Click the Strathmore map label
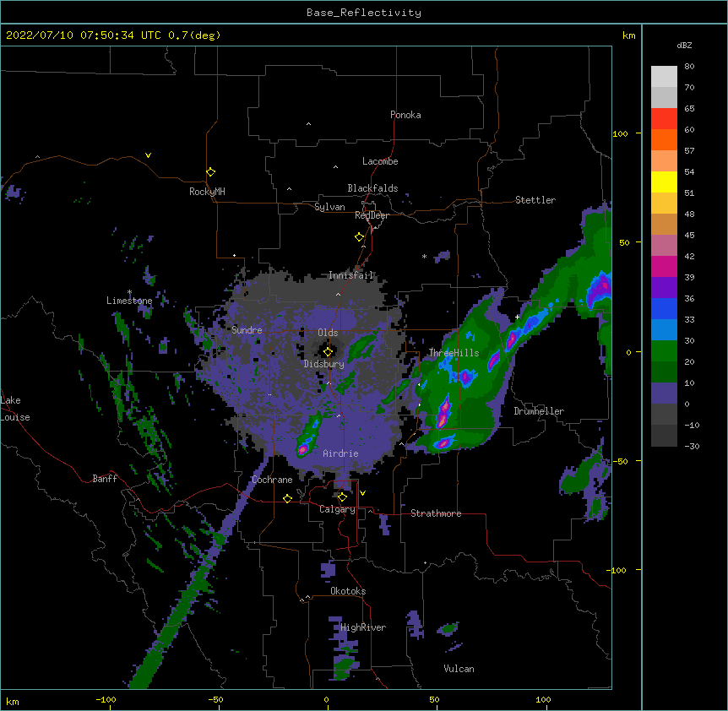Screen dimensions: 728x711 [x=436, y=513]
